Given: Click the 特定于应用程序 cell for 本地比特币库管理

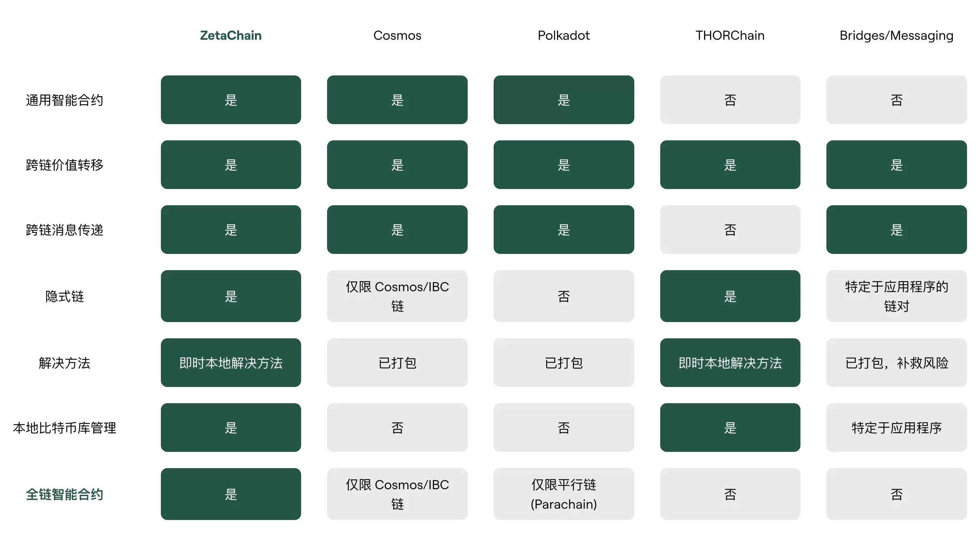Looking at the screenshot, I should 896,428.
